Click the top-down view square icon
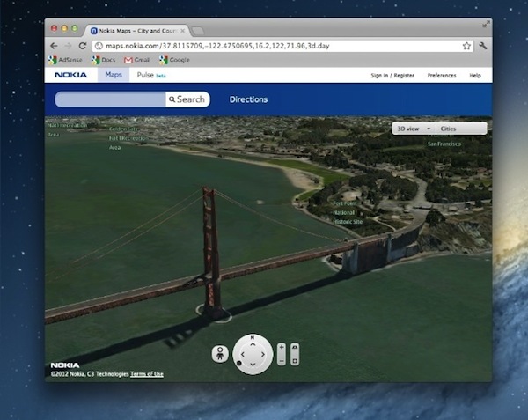Image resolution: width=528 pixels, height=420 pixels. (x=295, y=361)
